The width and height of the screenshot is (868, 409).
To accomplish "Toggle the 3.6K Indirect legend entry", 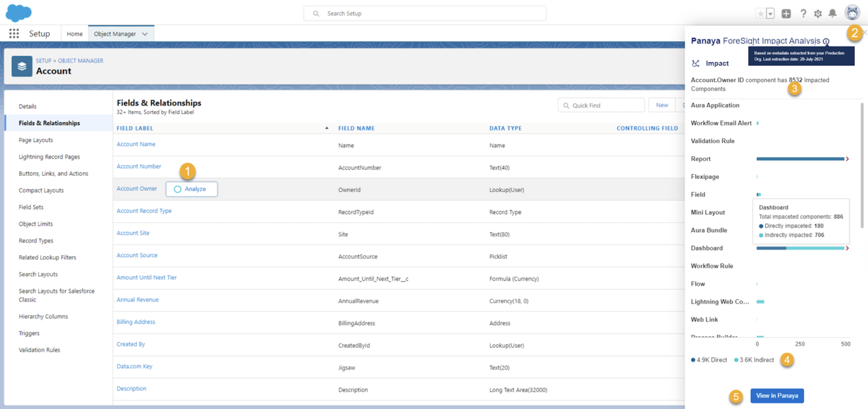I will [754, 360].
